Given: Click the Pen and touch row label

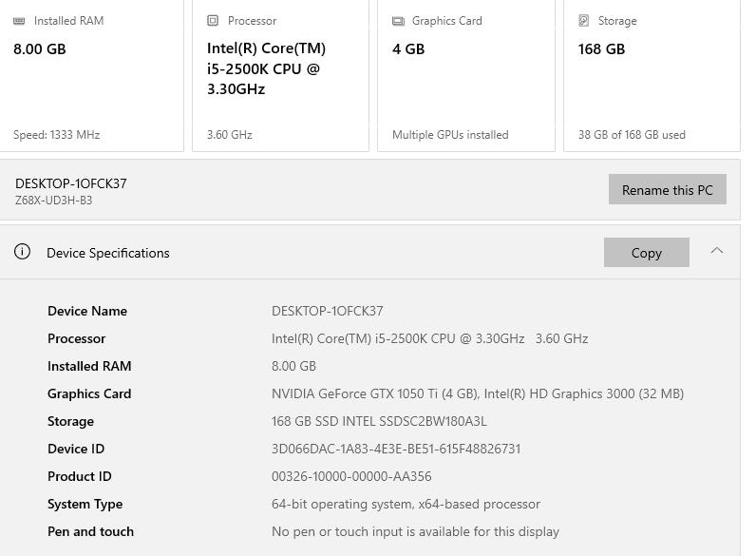Looking at the screenshot, I should click(90, 531).
